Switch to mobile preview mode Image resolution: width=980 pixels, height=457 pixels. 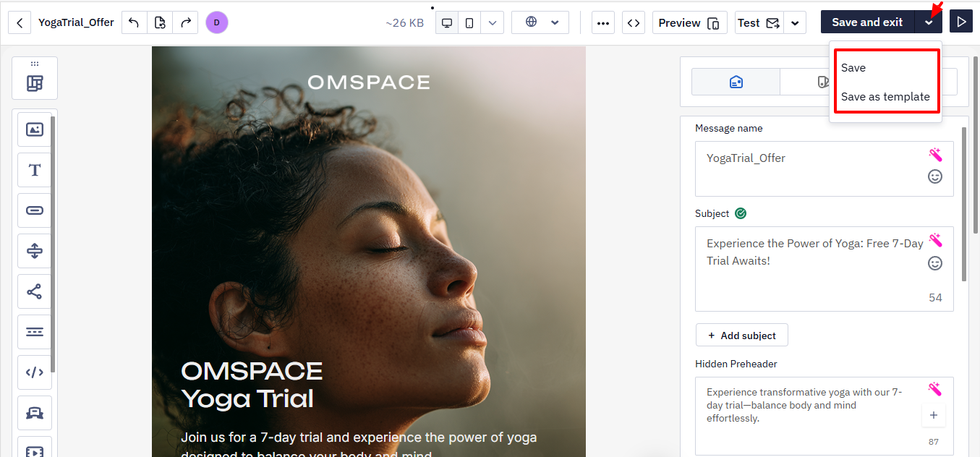click(x=469, y=22)
